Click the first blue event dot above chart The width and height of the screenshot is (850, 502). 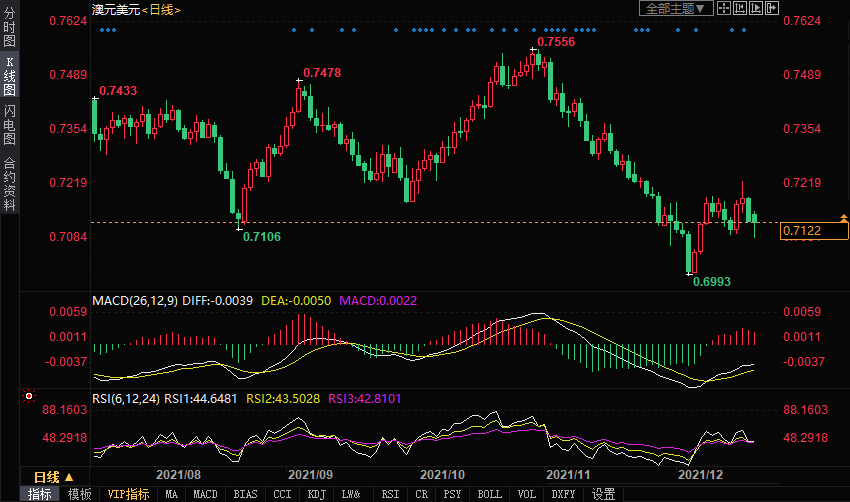[103, 30]
